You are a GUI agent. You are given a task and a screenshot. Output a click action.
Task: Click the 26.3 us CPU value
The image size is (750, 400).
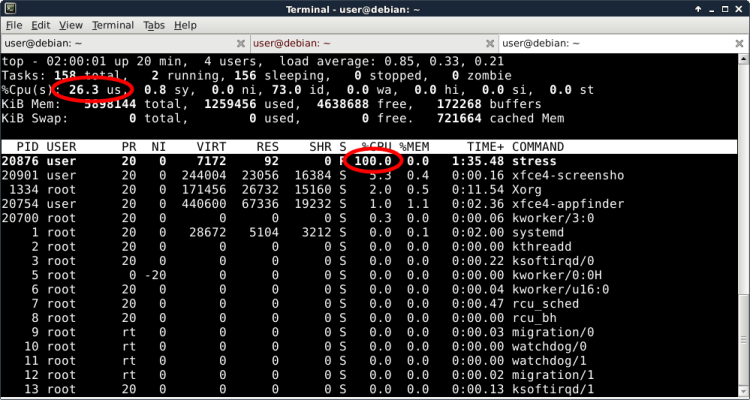click(95, 90)
